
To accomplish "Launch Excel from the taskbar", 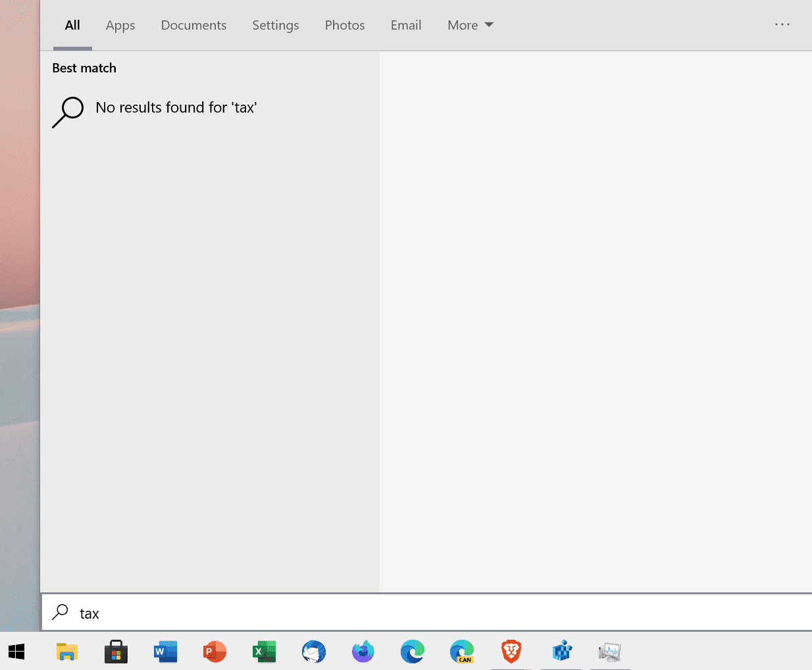I will tap(264, 652).
